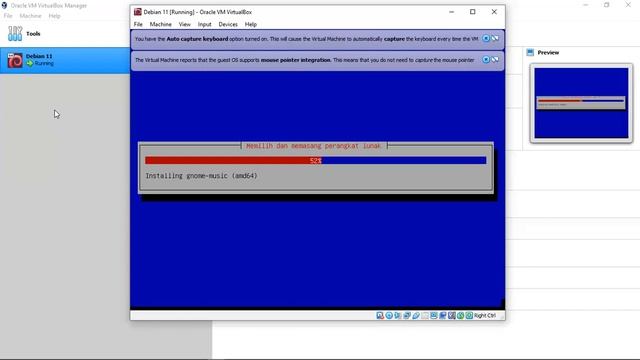Viewport: 640px width, 360px height.
Task: Suppress future mouse pointer integration notifications
Action: point(495,59)
